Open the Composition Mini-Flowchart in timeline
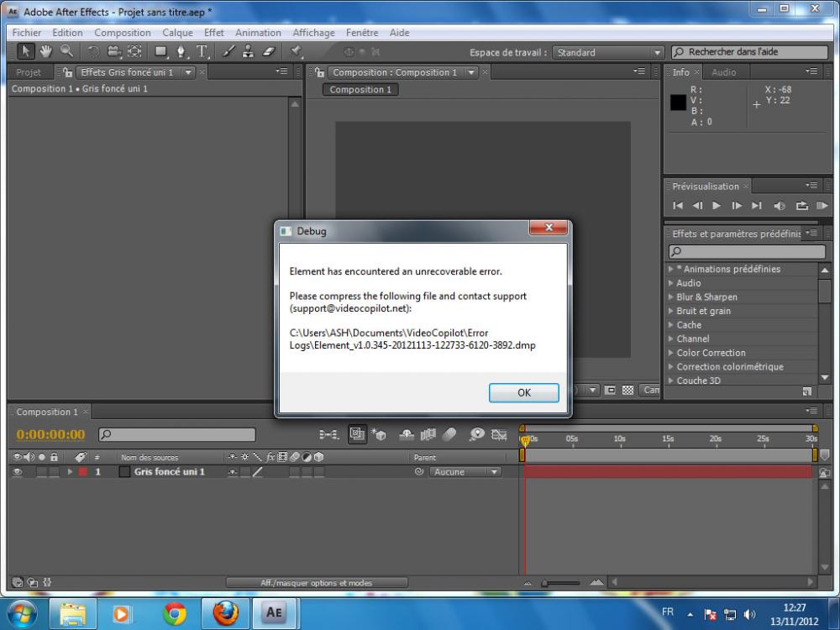Screen dimensions: 840x630 click(328, 434)
